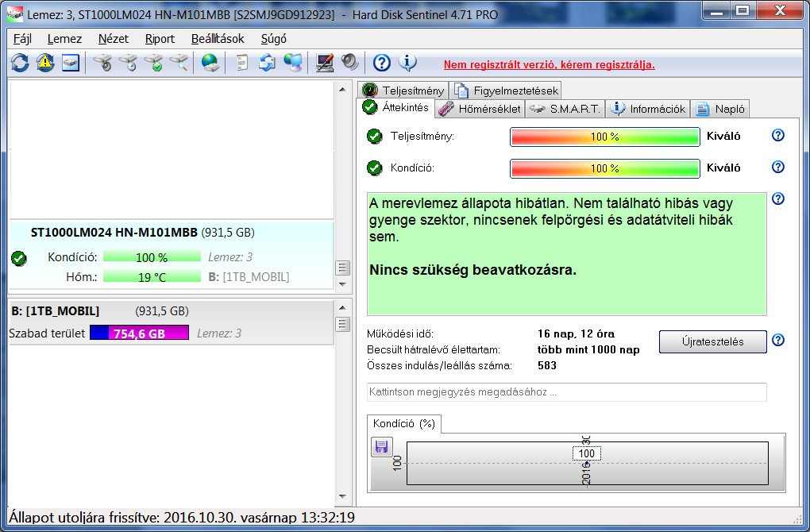Open help via the toolbar question mark icon
This screenshot has width=810, height=532.
[382, 63]
